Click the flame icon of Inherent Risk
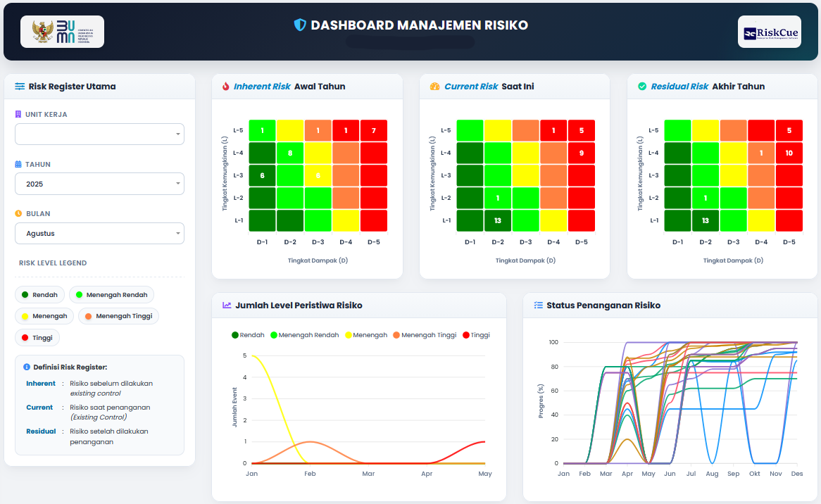The image size is (821, 504). click(226, 87)
